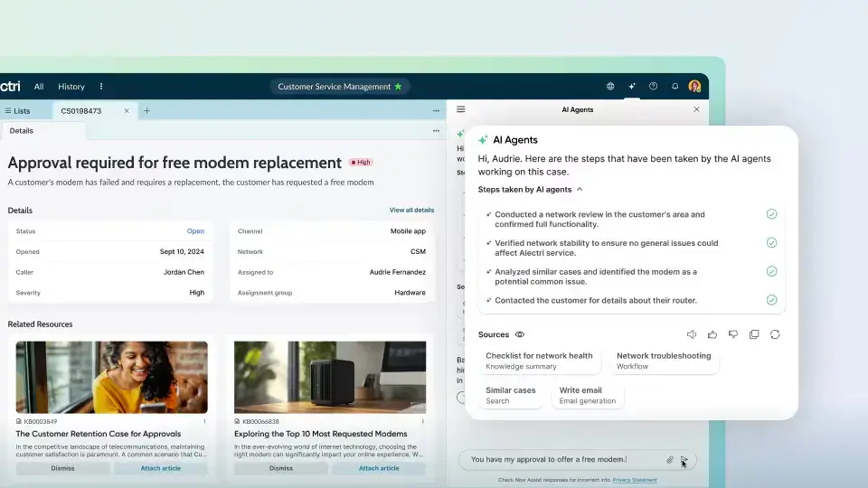Viewport: 868px width, 488px height.
Task: Collapse Steps taken by AI agents
Action: [x=580, y=190]
